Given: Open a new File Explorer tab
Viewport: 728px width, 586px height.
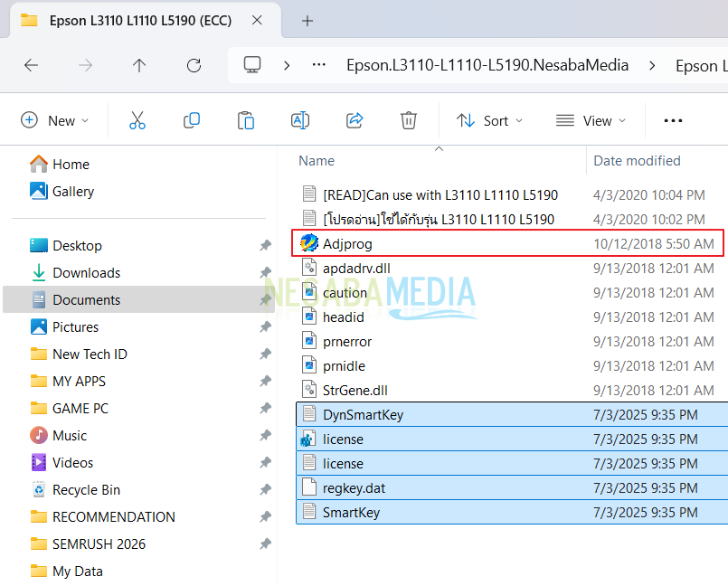Looking at the screenshot, I should (x=307, y=20).
